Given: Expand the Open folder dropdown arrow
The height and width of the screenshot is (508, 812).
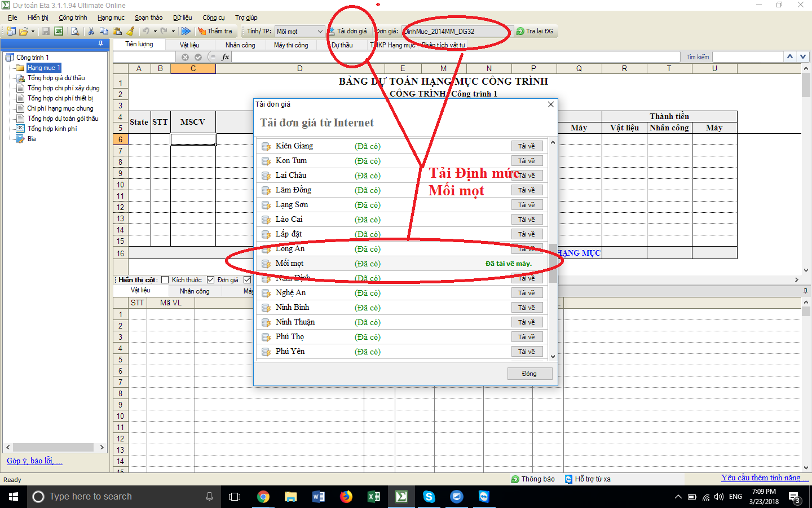Looking at the screenshot, I should [x=33, y=32].
